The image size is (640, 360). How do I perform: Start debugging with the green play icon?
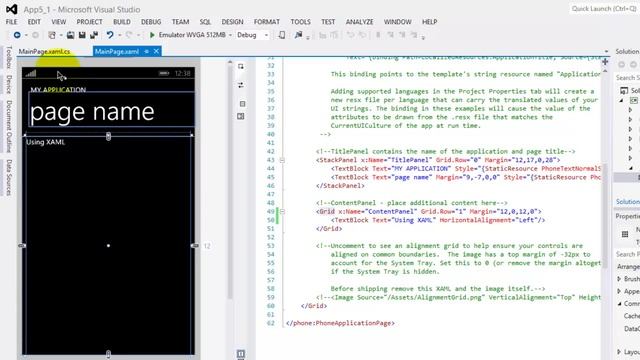coord(152,35)
